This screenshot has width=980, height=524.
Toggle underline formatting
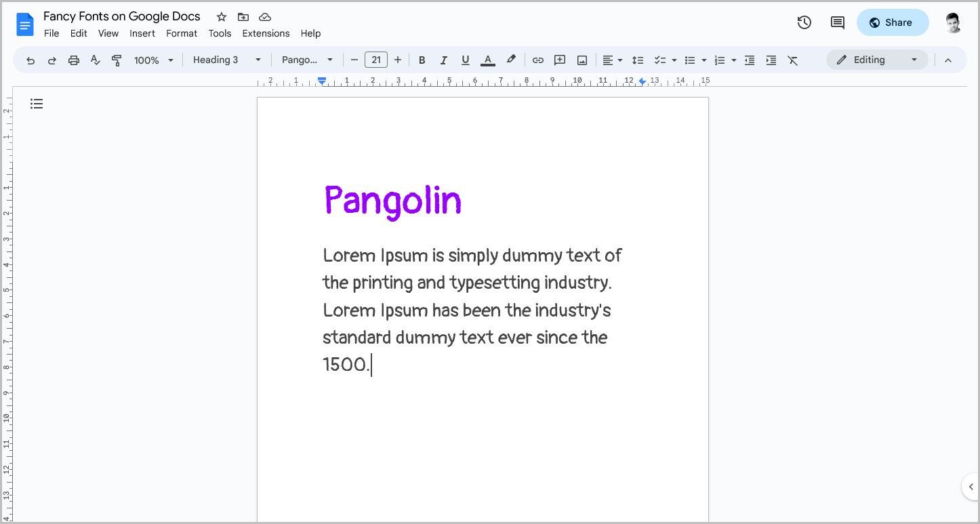pyautogui.click(x=465, y=60)
